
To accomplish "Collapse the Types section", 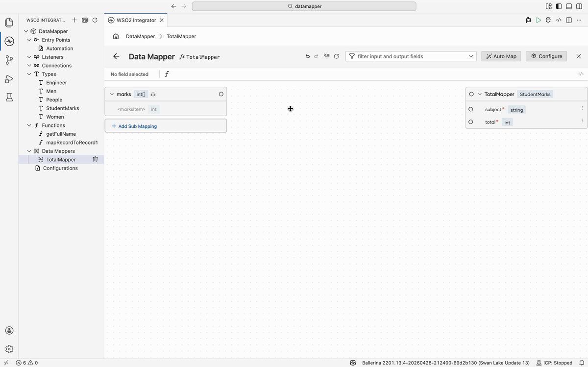I will pyautogui.click(x=29, y=74).
